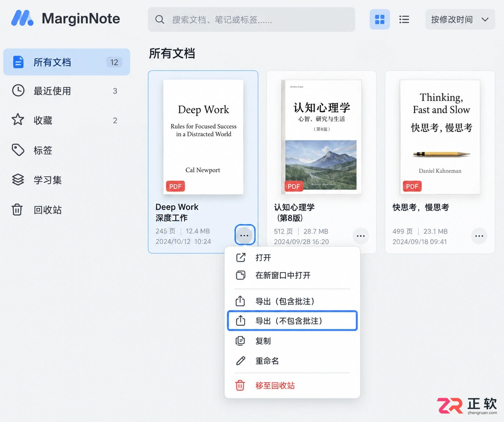Click the 所有文档 page heading

pyautogui.click(x=172, y=54)
